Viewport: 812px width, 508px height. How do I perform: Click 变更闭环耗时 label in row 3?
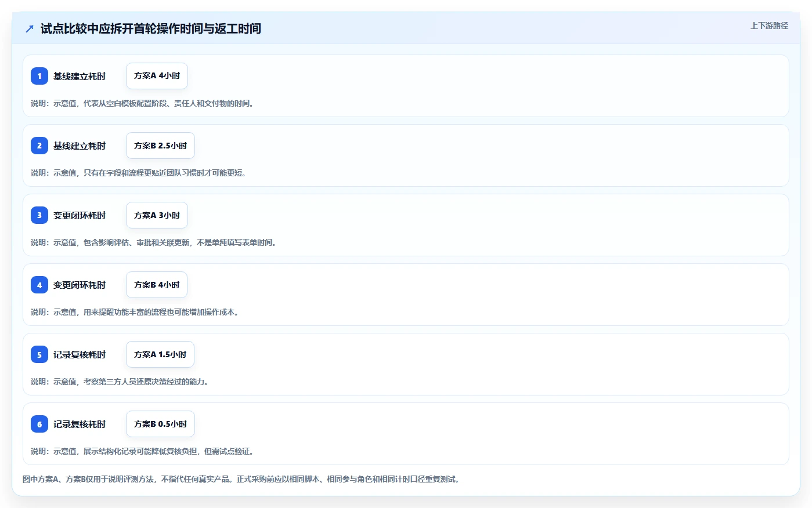(x=80, y=215)
